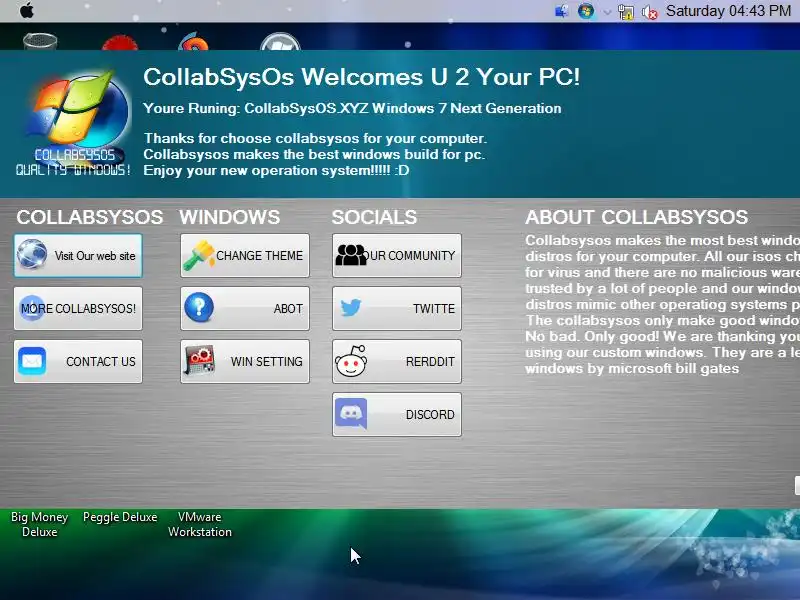Click the CONTACT US button
This screenshot has width=800, height=600.
78,362
